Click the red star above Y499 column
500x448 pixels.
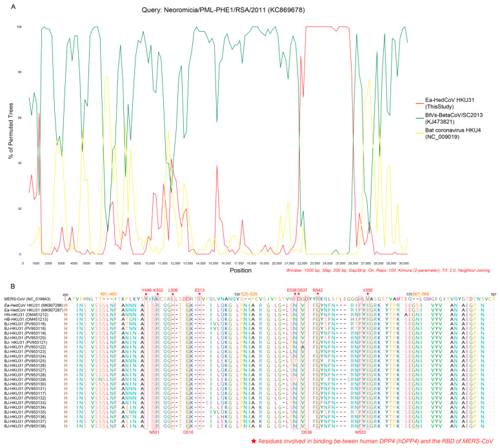(x=146, y=294)
